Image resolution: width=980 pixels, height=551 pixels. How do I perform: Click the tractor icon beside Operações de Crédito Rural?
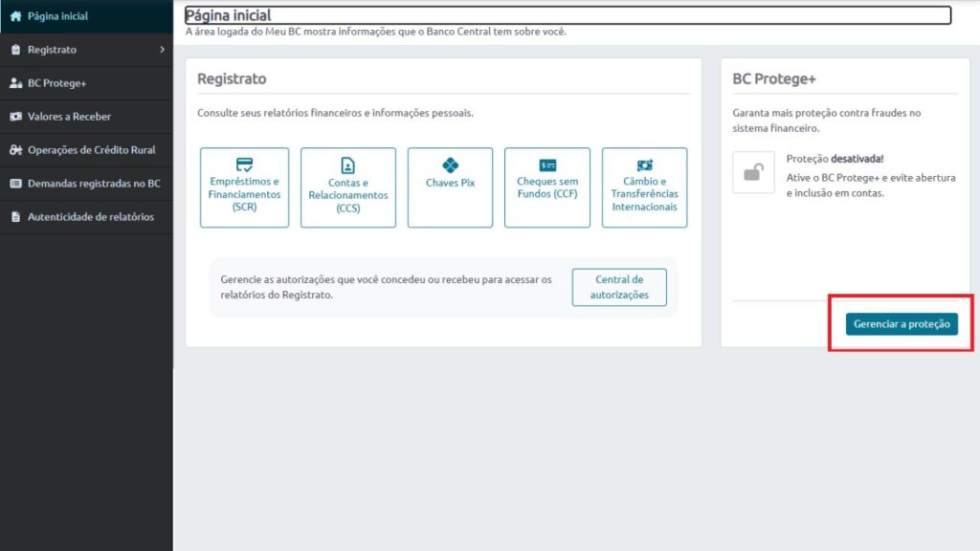pyautogui.click(x=15, y=150)
